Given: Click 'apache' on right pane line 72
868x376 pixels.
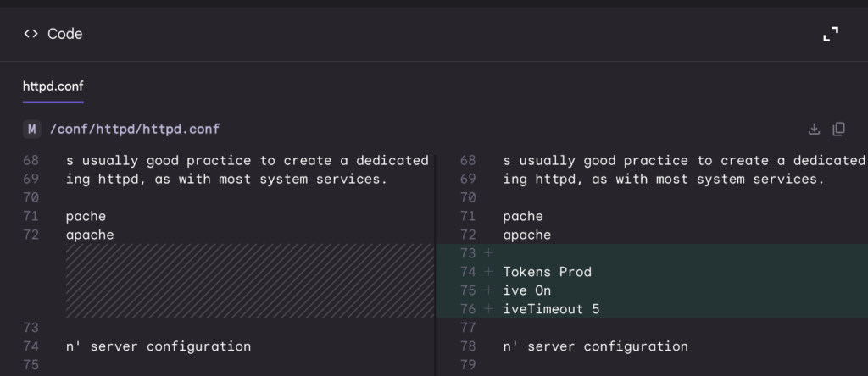Looking at the screenshot, I should point(527,235).
